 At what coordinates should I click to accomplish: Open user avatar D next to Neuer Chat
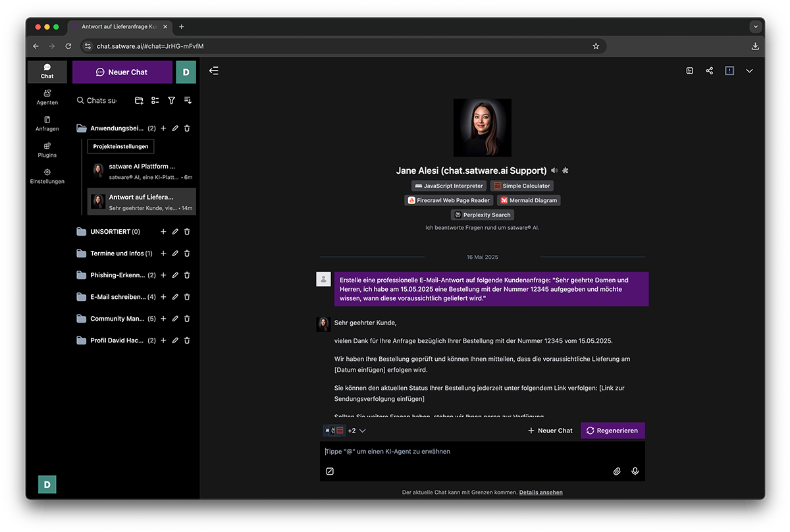pos(186,72)
